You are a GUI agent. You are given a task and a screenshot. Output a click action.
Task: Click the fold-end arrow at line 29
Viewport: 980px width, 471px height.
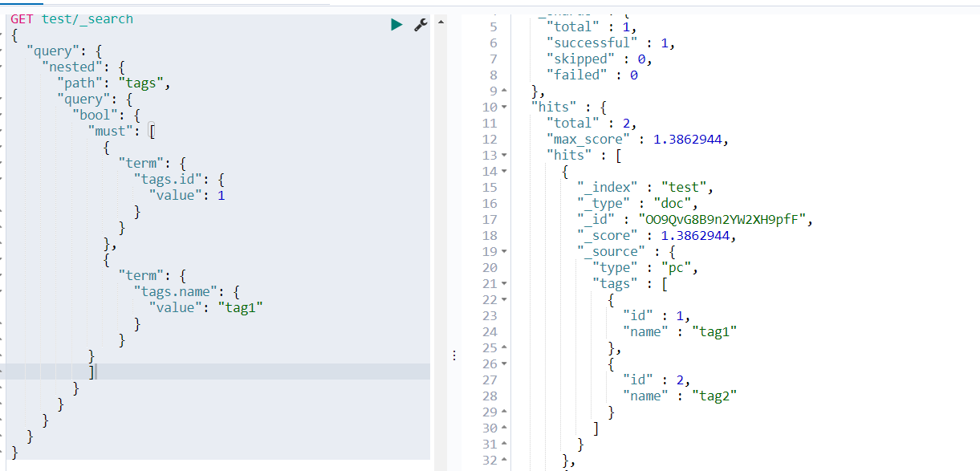tap(504, 412)
